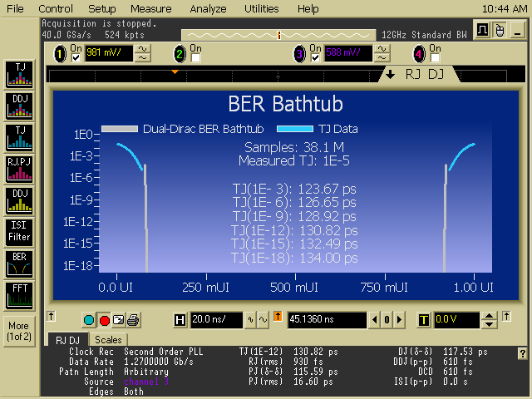Expand the RJ DJ dropdown arrow
The height and width of the screenshot is (399, 532).
[x=390, y=74]
